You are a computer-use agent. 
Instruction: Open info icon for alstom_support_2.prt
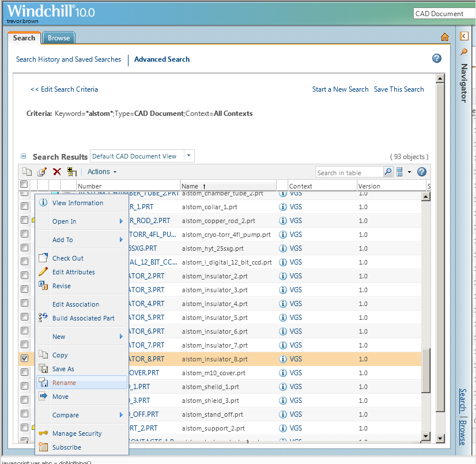[x=282, y=428]
